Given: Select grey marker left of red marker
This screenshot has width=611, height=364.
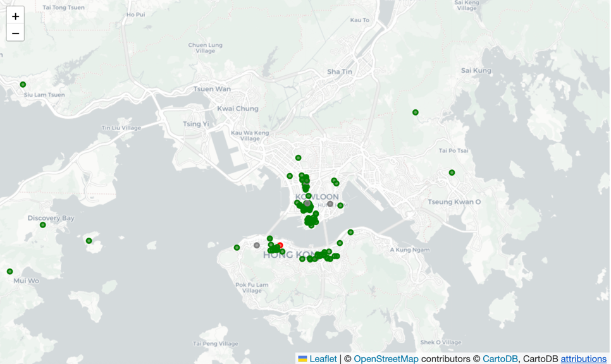Looking at the screenshot, I should coord(257,245).
